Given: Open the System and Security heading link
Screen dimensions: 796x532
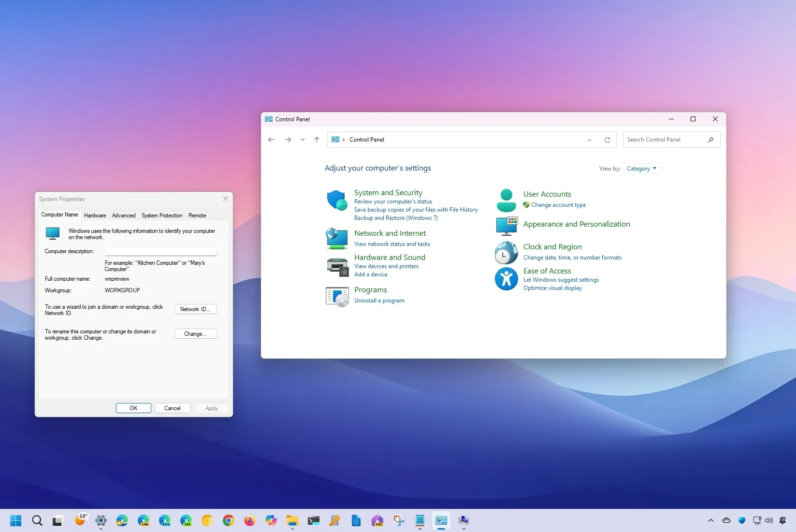Looking at the screenshot, I should [388, 192].
